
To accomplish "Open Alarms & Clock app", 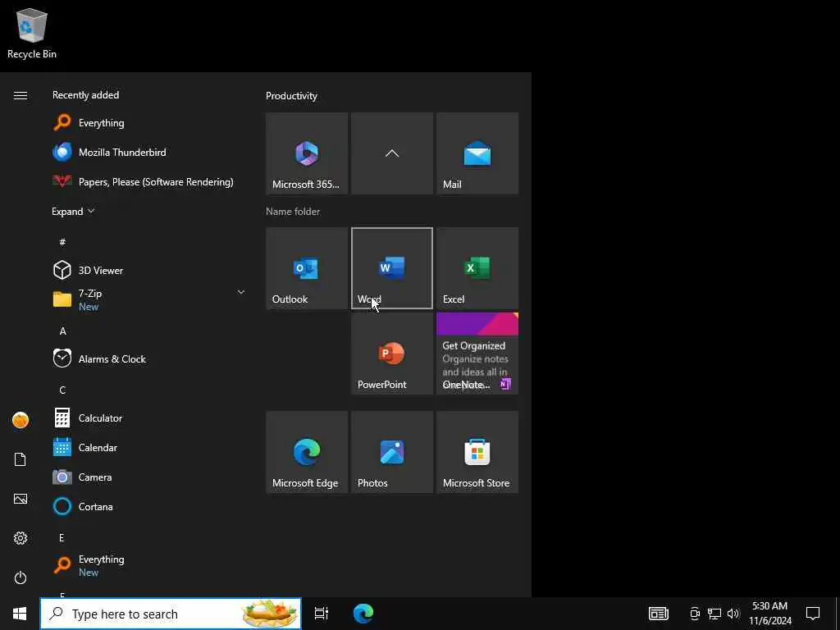I will (x=148, y=359).
